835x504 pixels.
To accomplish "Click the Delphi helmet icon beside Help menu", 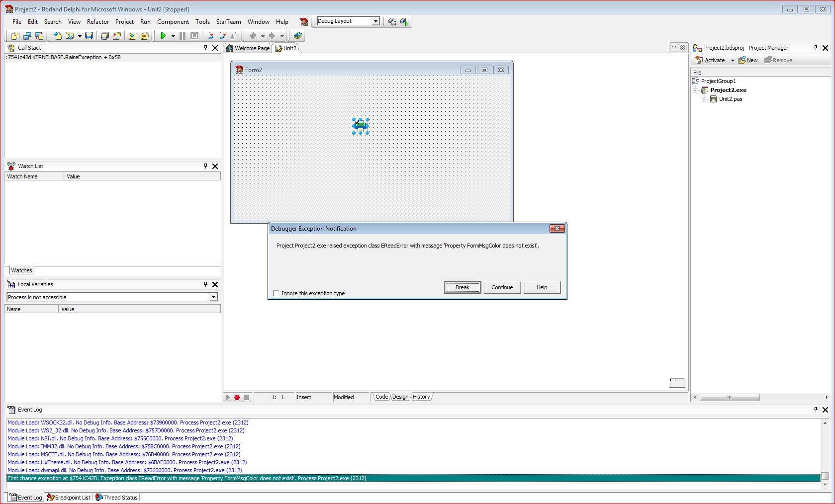I will pos(304,21).
